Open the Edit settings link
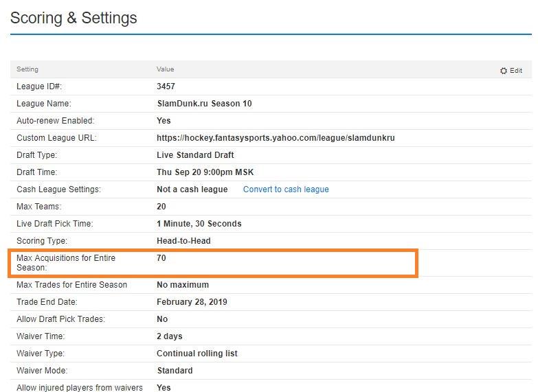Viewport: 538px width, 392px height. pyautogui.click(x=515, y=71)
